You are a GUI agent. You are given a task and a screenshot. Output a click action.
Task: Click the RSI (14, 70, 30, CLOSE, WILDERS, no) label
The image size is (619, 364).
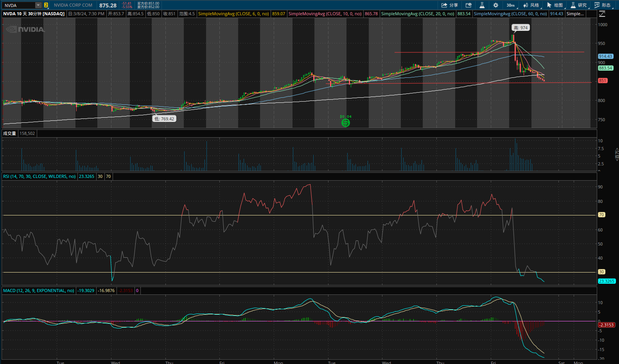coord(39,176)
